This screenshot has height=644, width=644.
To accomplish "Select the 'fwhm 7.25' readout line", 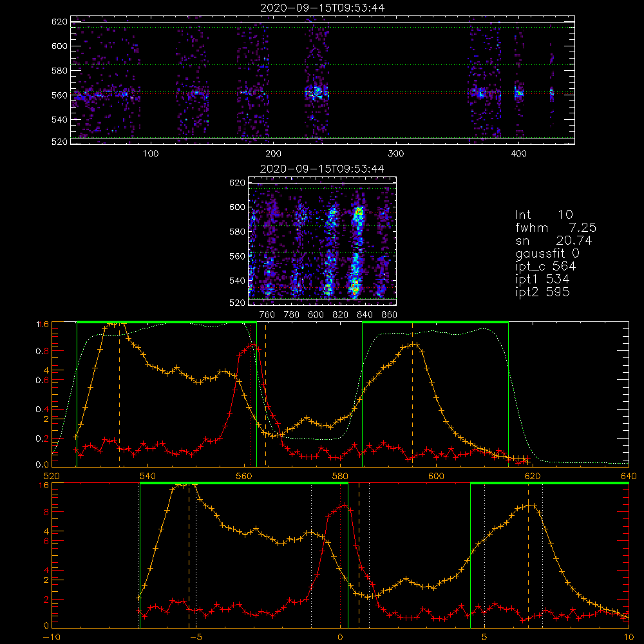I will point(556,227).
